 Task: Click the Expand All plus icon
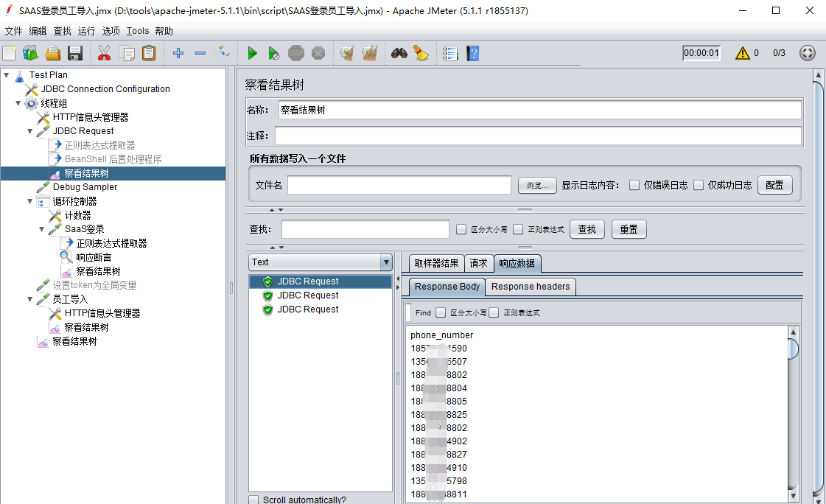click(x=178, y=53)
